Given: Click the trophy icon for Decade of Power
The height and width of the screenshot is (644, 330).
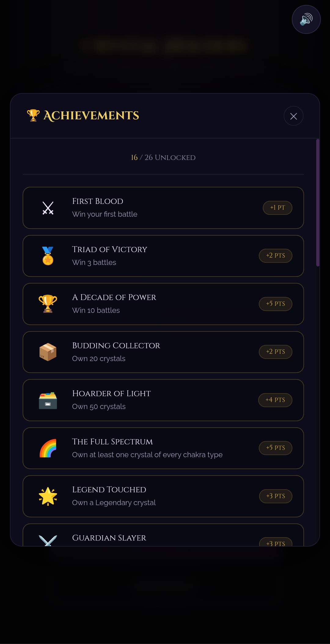Looking at the screenshot, I should coord(48,304).
